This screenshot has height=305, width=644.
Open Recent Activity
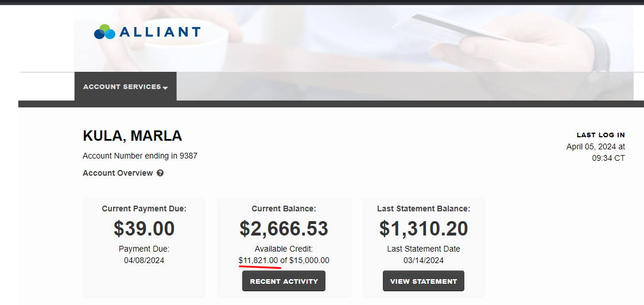pos(284,281)
